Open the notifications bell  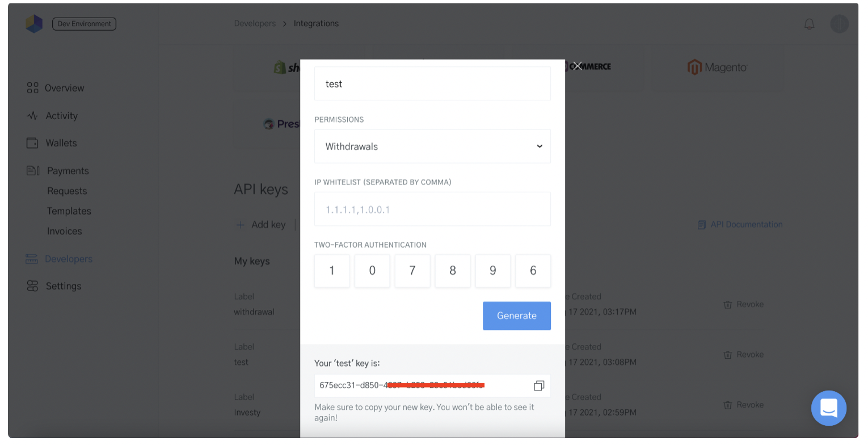(809, 24)
